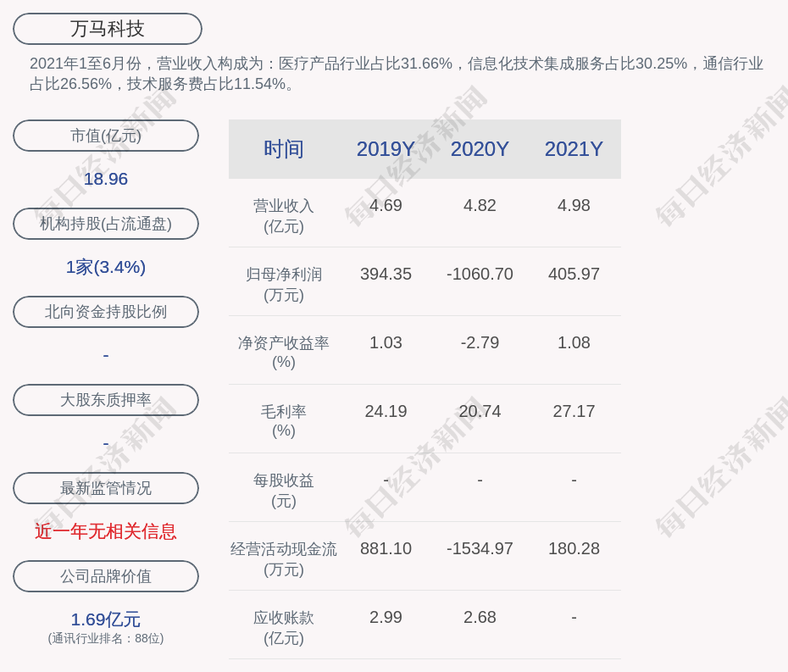Select the 2020Y column header
The image size is (788, 672).
[480, 149]
